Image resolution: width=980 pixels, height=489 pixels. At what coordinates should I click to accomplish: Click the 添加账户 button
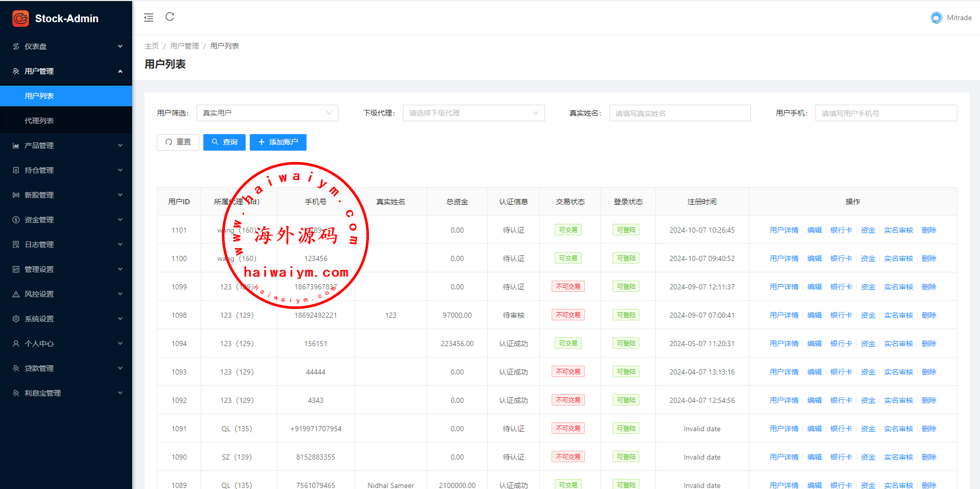(x=278, y=142)
